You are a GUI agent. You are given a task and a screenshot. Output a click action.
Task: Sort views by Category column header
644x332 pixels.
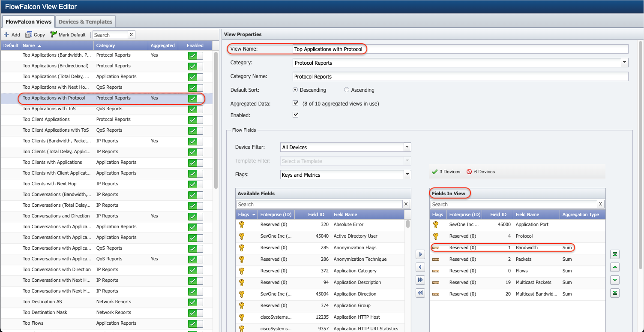[121, 45]
